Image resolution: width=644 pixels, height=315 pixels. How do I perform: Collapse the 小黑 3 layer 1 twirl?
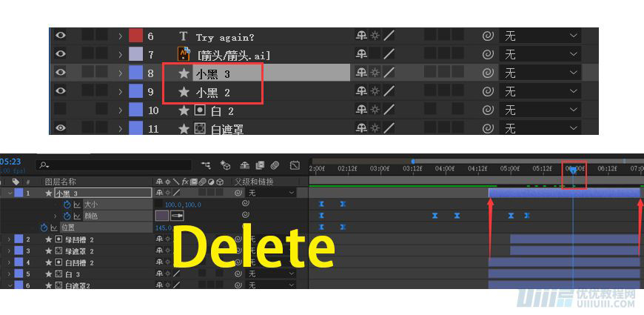(9, 193)
